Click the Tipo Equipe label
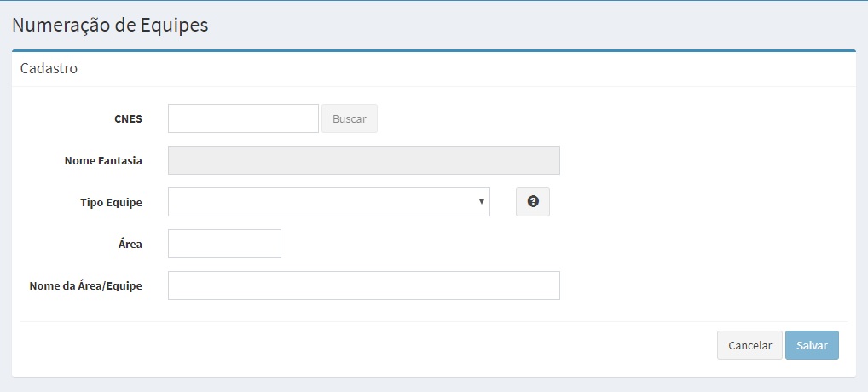This screenshot has height=392, width=868. click(110, 203)
